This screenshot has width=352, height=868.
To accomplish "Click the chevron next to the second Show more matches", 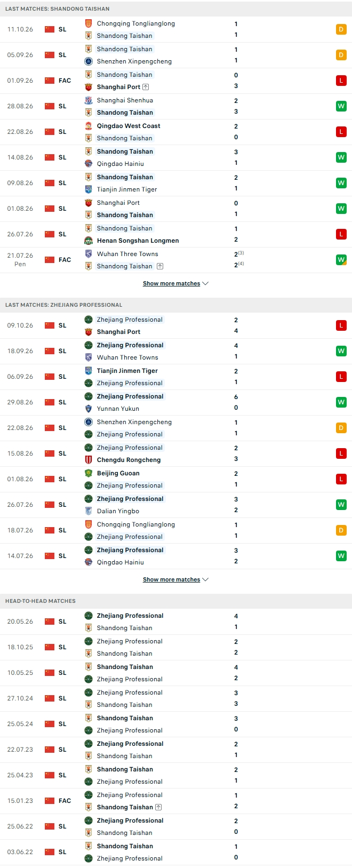I will pos(206,579).
